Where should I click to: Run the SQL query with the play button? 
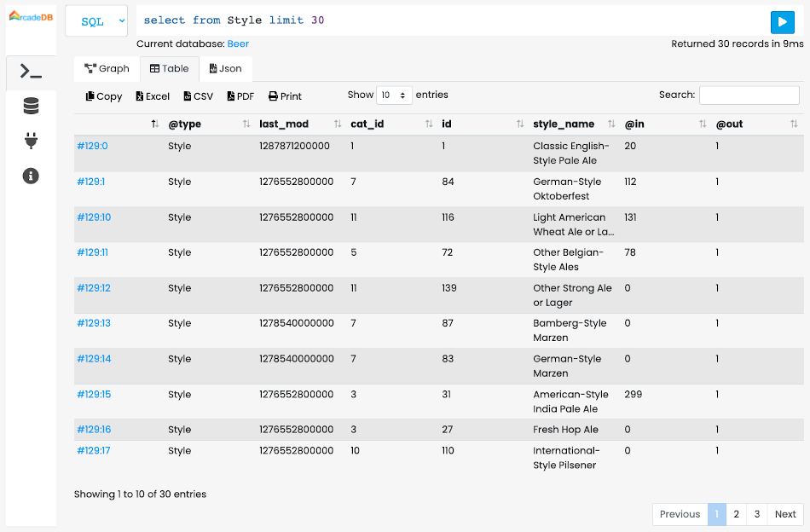point(782,22)
